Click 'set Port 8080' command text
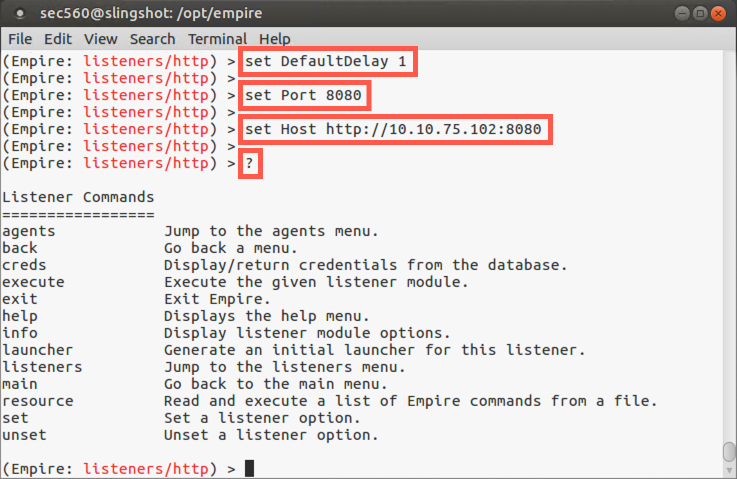Viewport: 737px width, 479px height. [x=303, y=95]
